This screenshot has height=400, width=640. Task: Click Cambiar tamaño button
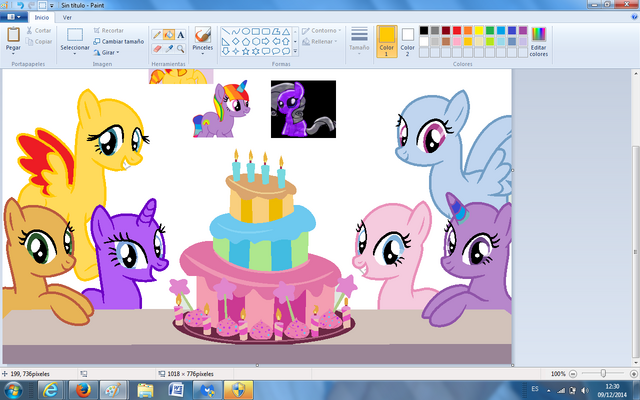click(118, 41)
